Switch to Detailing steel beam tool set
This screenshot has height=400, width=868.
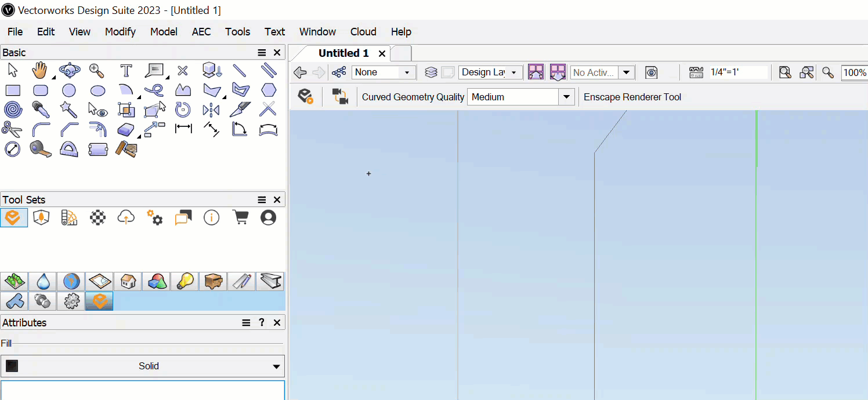point(270,281)
